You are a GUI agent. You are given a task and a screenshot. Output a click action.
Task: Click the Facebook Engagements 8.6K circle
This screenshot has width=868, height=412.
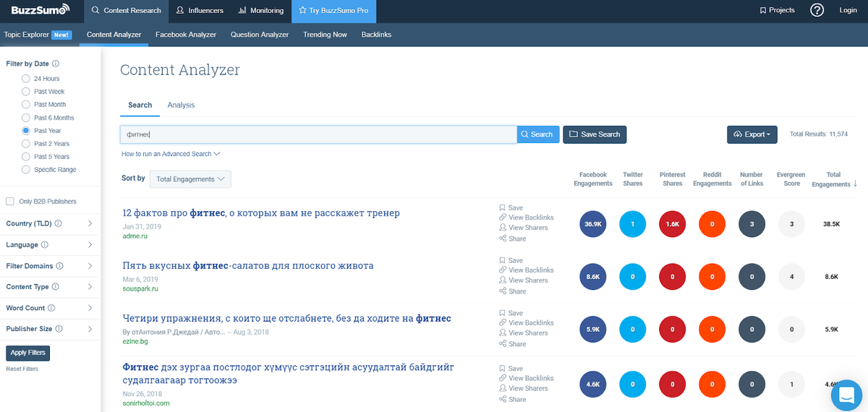pos(593,277)
